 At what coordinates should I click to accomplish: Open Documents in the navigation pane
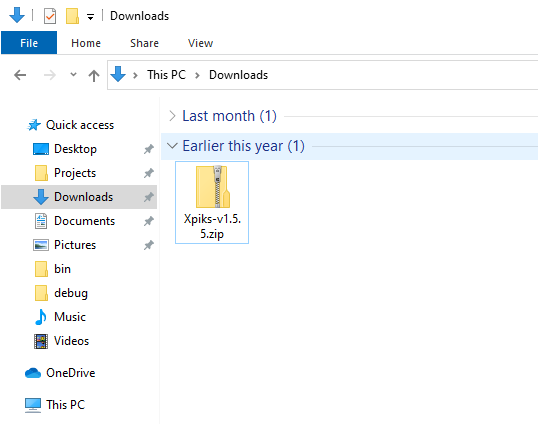[84, 221]
